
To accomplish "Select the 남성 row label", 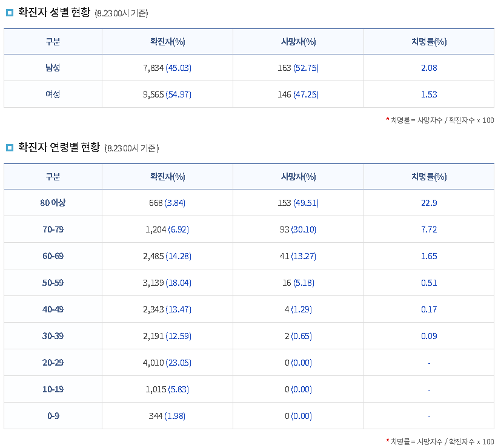I will pos(53,68).
